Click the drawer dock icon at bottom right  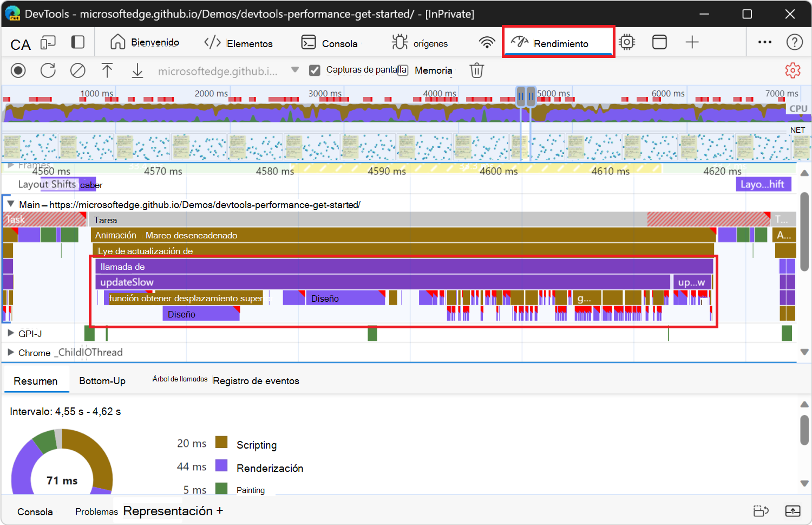click(761, 511)
